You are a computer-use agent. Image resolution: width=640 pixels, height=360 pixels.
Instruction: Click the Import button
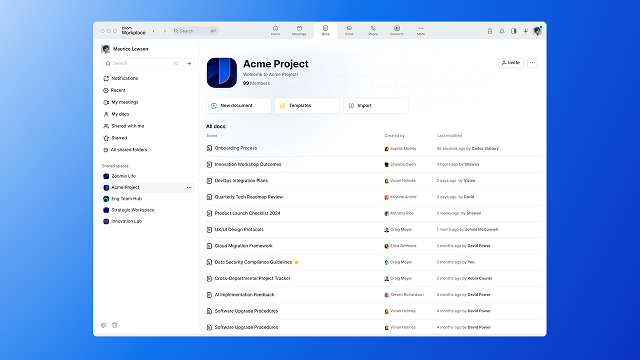[376, 106]
